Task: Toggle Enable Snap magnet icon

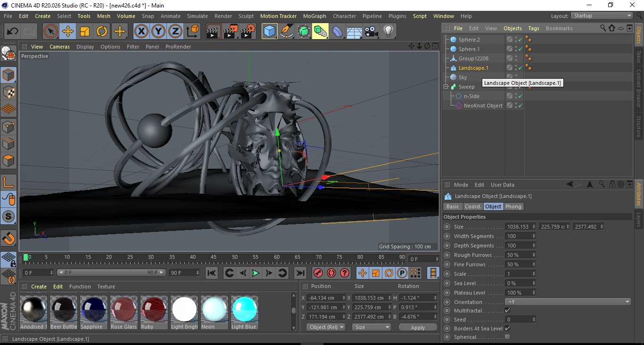Action: click(8, 238)
